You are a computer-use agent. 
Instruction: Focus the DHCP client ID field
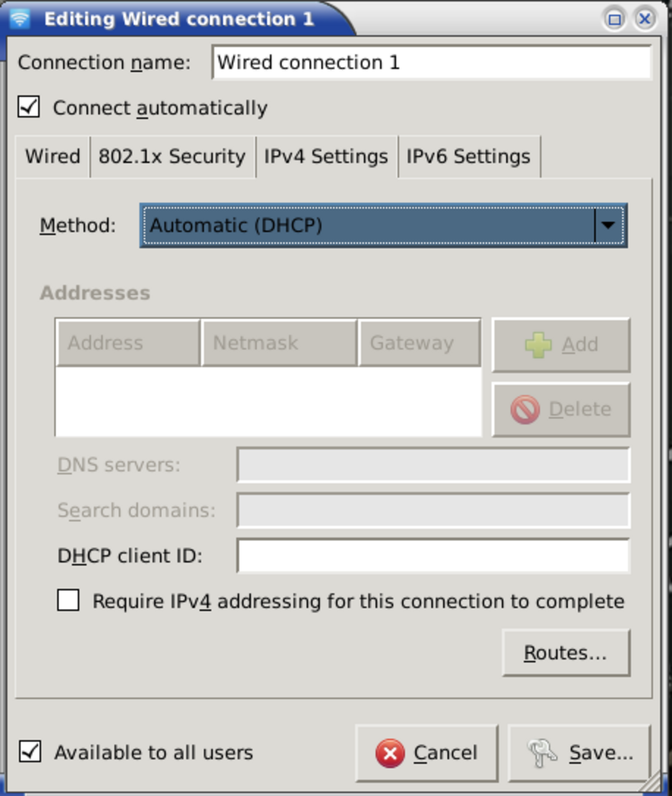(x=433, y=556)
